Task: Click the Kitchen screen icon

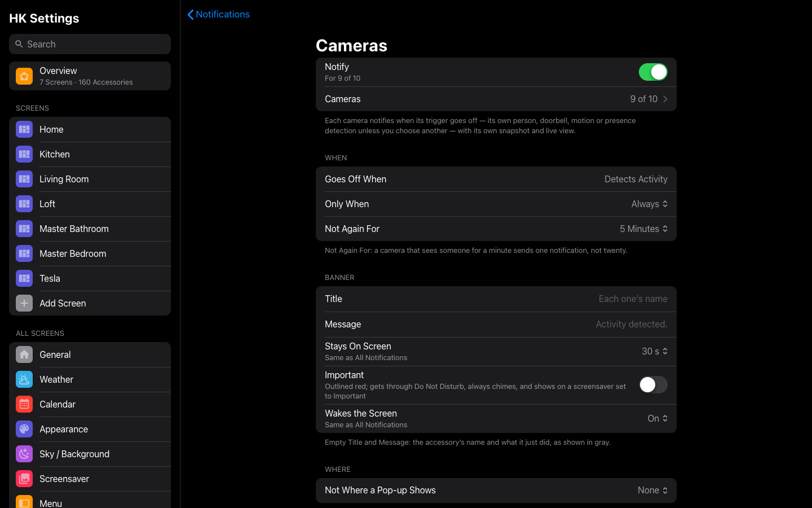Action: click(x=24, y=154)
